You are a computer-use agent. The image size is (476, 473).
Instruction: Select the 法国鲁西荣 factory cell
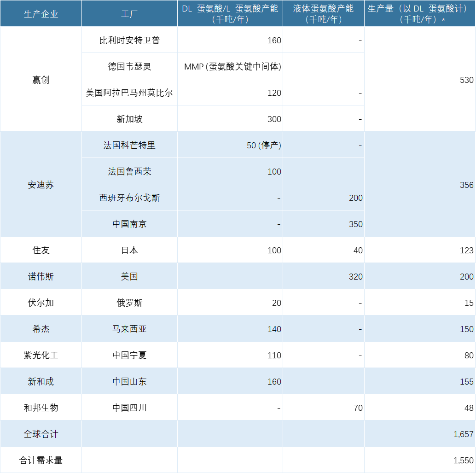click(x=129, y=171)
